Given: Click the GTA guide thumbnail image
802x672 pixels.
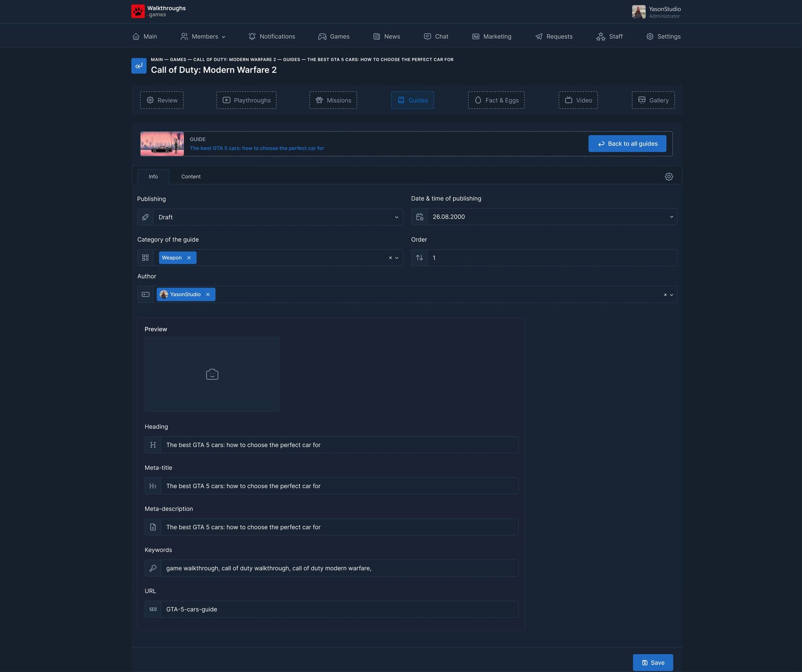Looking at the screenshot, I should (x=162, y=144).
